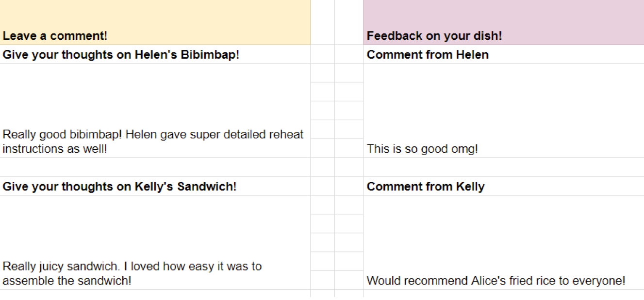Select the 'Feedback on your dish!' header cell

pos(503,23)
